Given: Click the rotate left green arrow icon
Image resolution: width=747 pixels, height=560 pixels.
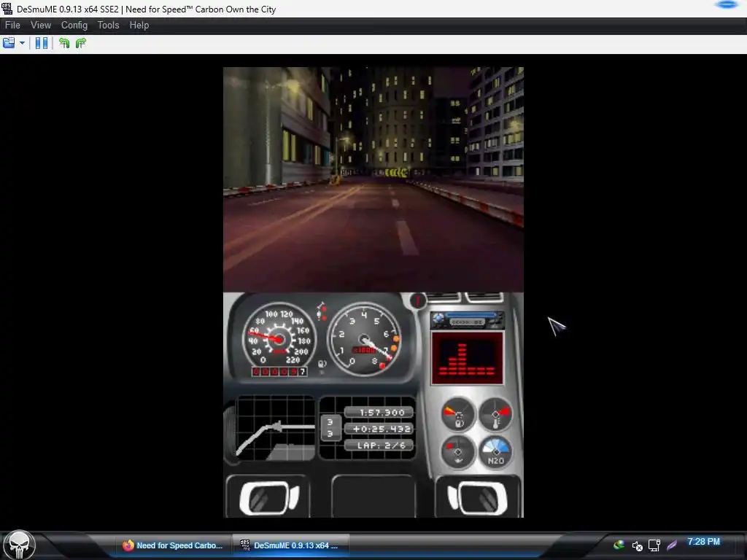Looking at the screenshot, I should 64,43.
